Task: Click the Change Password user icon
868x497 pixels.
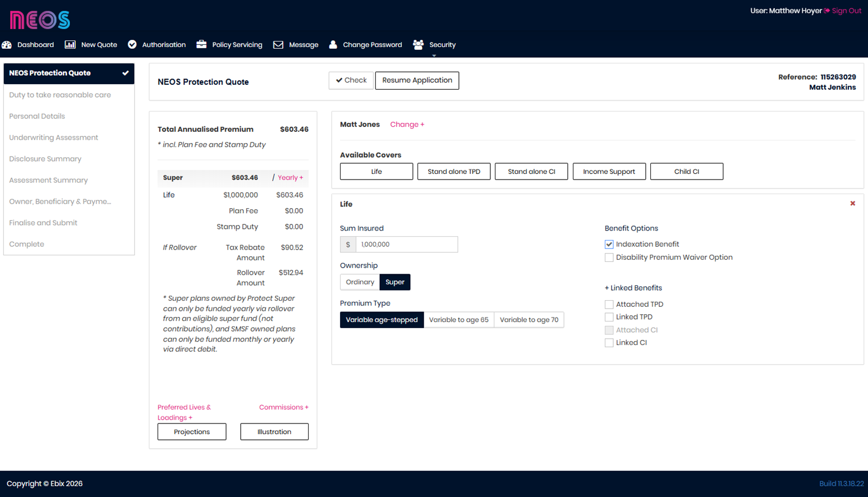Action: [x=333, y=45]
